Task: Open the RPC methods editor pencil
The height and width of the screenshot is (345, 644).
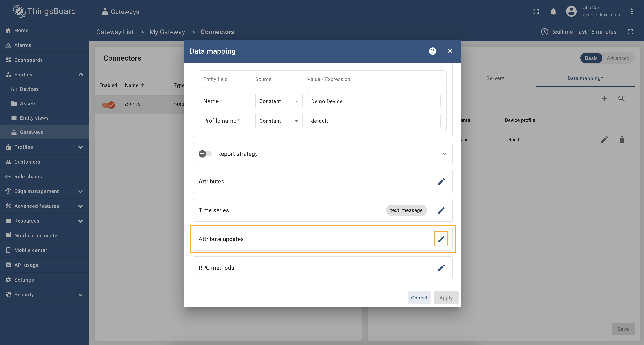Action: [441, 268]
